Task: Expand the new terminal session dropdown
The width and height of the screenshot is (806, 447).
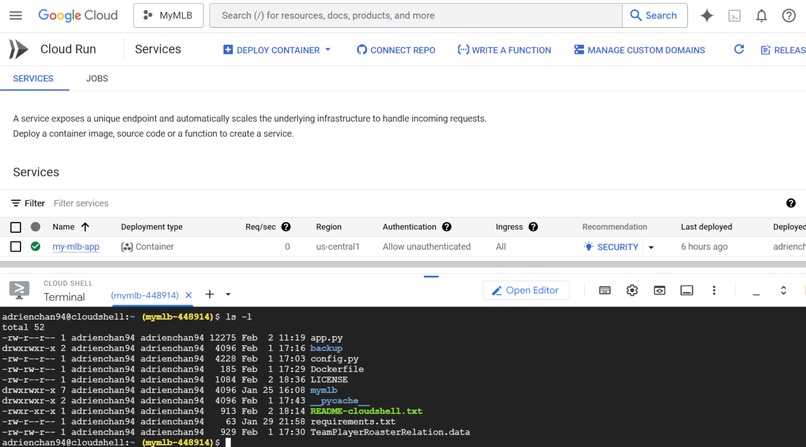Action: (228, 294)
